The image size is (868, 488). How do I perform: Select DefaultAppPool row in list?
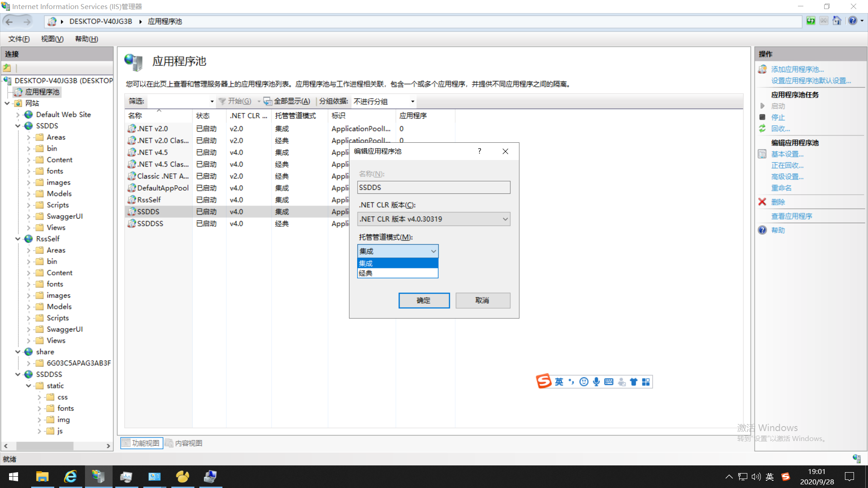pyautogui.click(x=163, y=188)
